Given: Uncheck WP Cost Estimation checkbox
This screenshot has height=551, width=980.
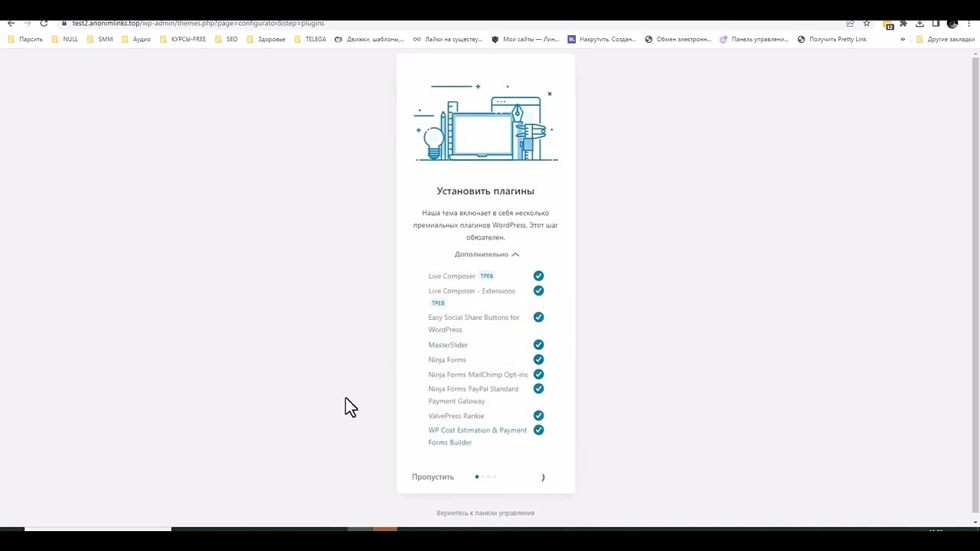Looking at the screenshot, I should pyautogui.click(x=538, y=430).
